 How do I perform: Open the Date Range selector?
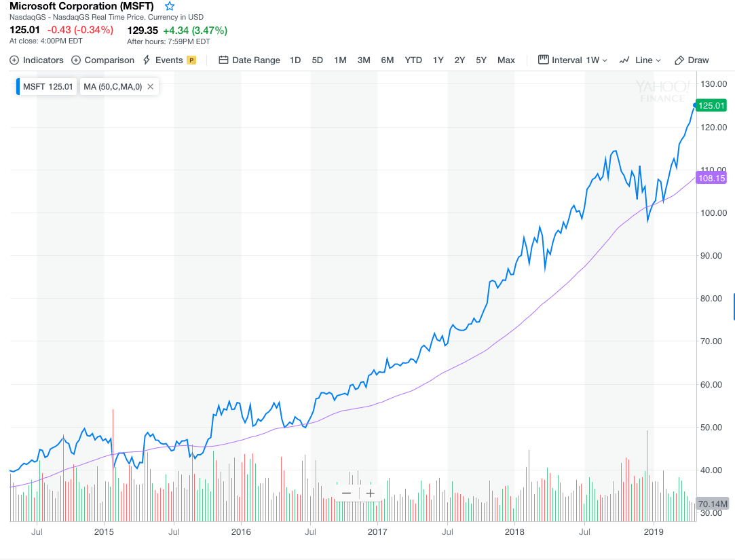click(254, 60)
